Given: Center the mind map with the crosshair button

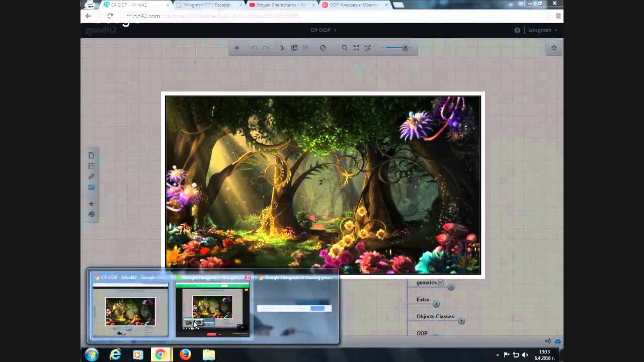Looking at the screenshot, I should click(x=554, y=48).
